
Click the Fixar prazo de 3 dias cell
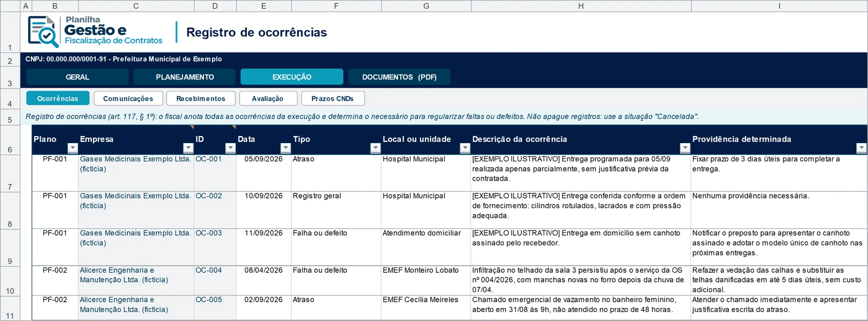779,173
